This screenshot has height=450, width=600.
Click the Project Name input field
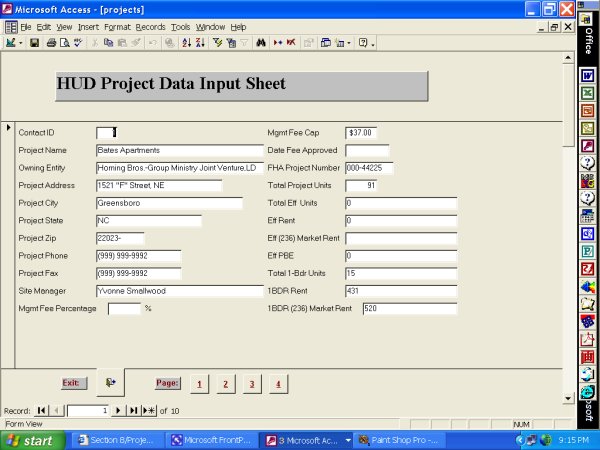[x=179, y=150]
